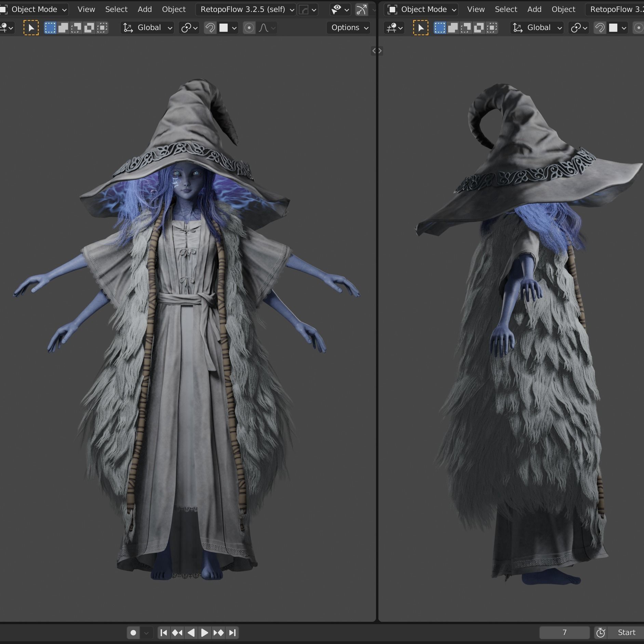This screenshot has width=644, height=644.
Task: Toggle proportional editing in right viewport
Action: [x=638, y=28]
